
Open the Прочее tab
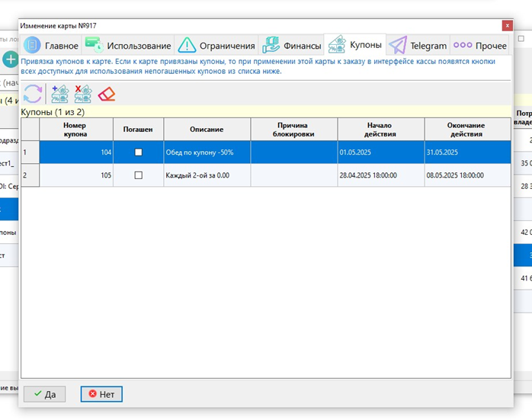pyautogui.click(x=480, y=46)
